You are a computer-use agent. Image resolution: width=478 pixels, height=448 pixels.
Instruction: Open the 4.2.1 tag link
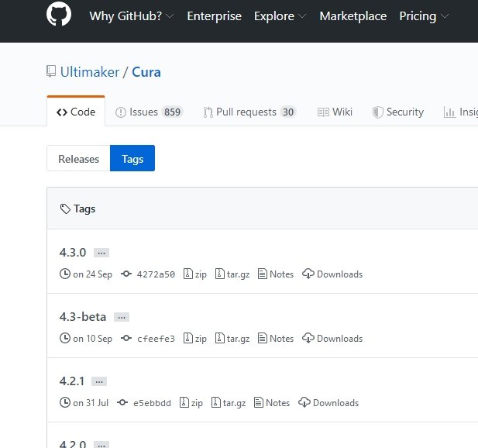[72, 381]
